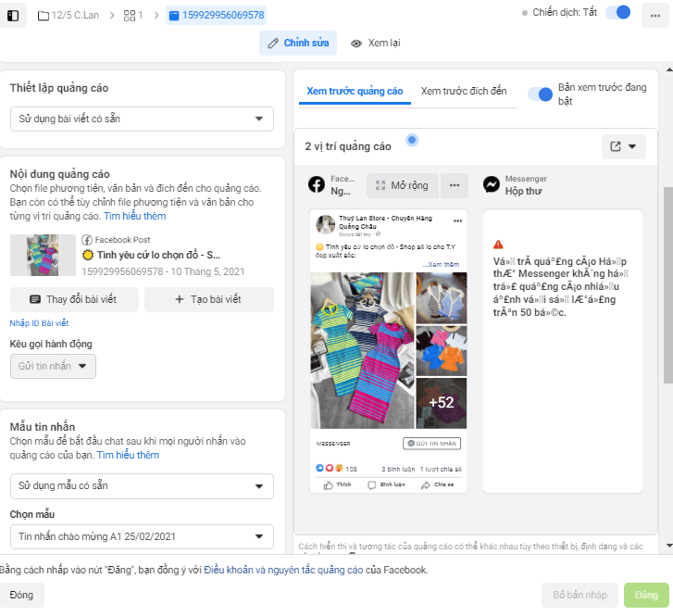This screenshot has width=673, height=616.
Task: Click Tạo bài viết button
Action: pyautogui.click(x=209, y=299)
